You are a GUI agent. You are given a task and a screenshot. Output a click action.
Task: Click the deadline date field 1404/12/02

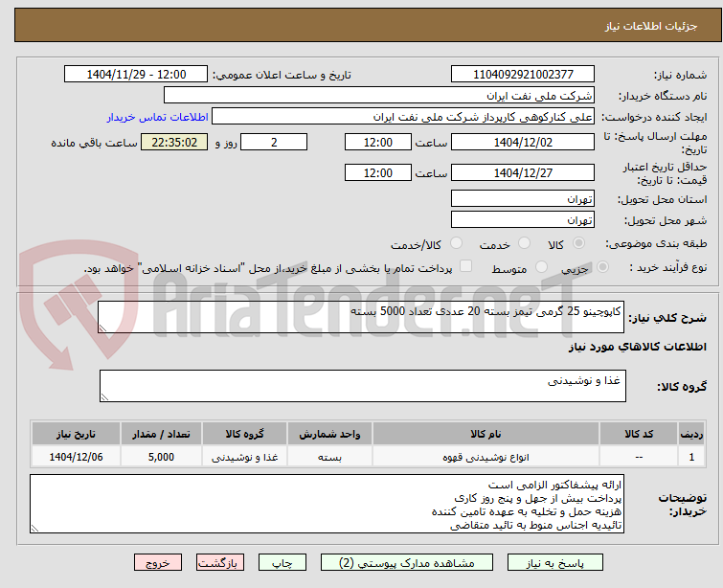tap(523, 142)
